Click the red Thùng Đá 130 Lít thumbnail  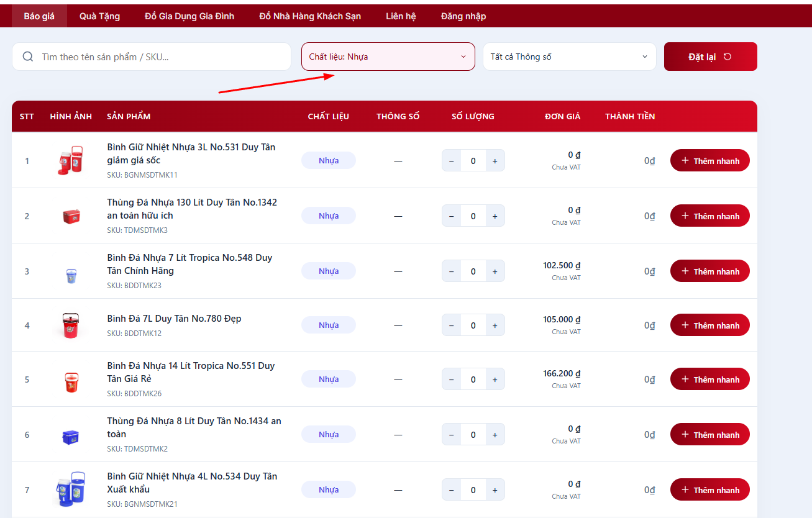point(71,216)
